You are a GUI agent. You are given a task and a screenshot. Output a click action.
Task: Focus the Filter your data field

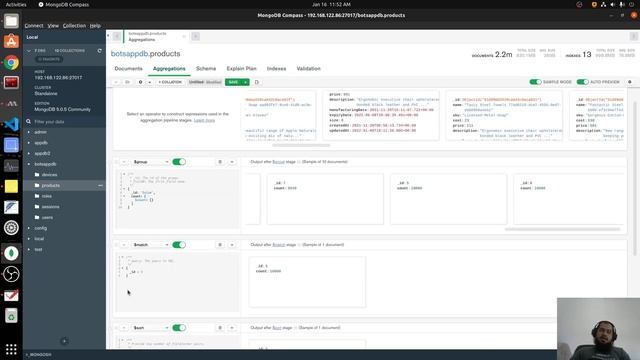65,122
